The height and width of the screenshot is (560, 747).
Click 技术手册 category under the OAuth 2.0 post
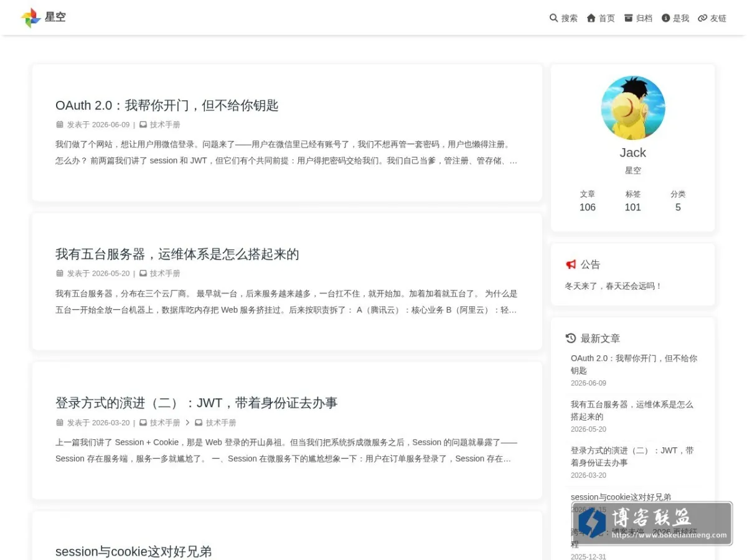pos(165,124)
